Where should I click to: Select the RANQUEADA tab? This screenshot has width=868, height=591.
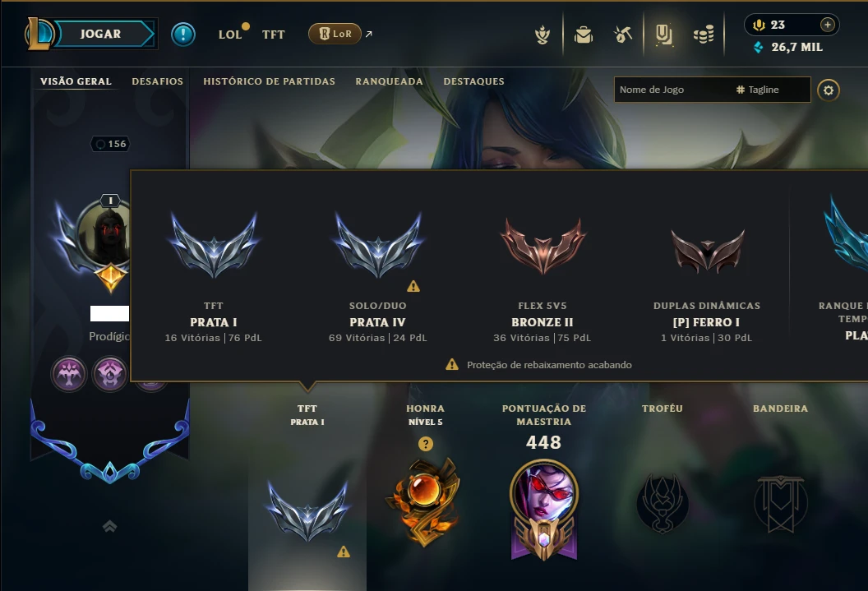pos(389,81)
